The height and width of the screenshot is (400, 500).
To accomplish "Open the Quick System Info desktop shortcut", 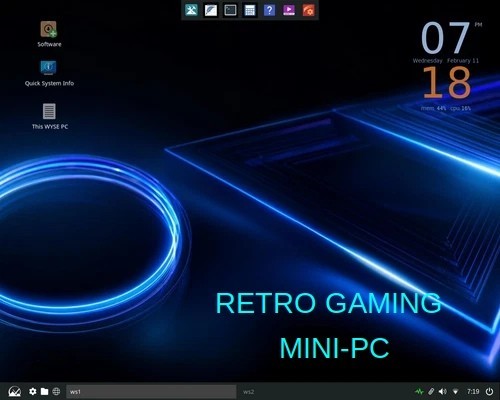I will 49,73.
